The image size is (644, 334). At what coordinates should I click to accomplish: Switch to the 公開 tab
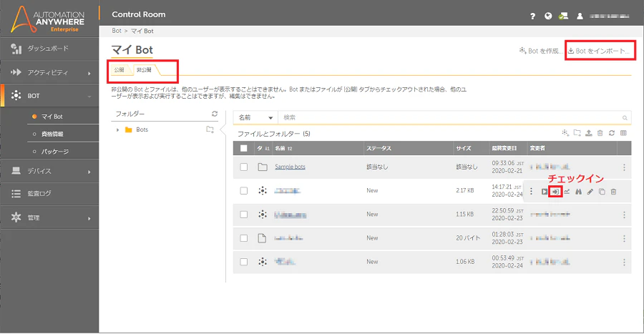coord(119,70)
